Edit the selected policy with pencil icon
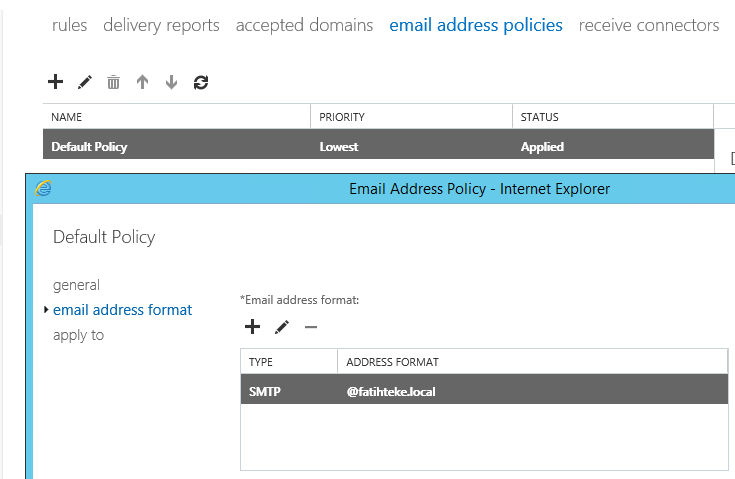Image resolution: width=735 pixels, height=479 pixels. (85, 82)
